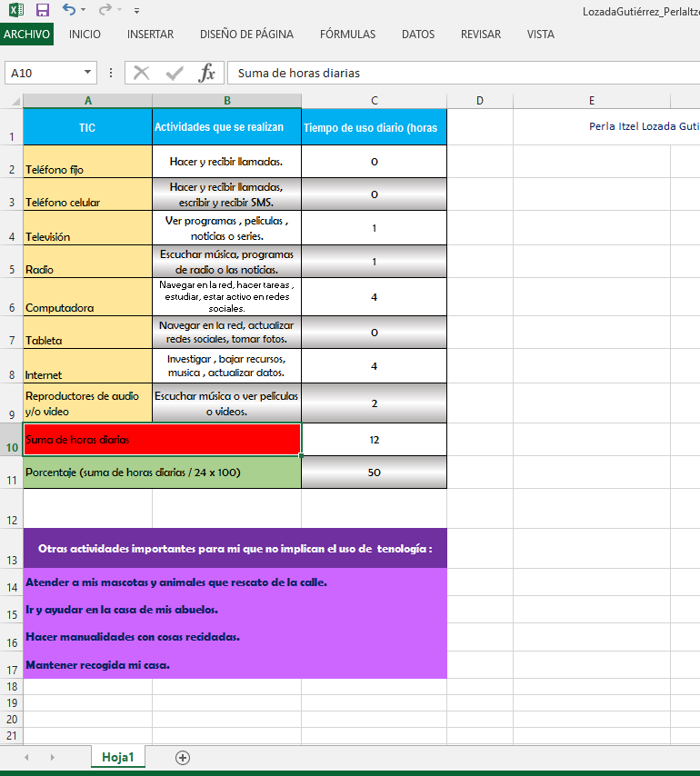Click the 'Radio' cell
Screen dimensions: 700x776
[87, 262]
